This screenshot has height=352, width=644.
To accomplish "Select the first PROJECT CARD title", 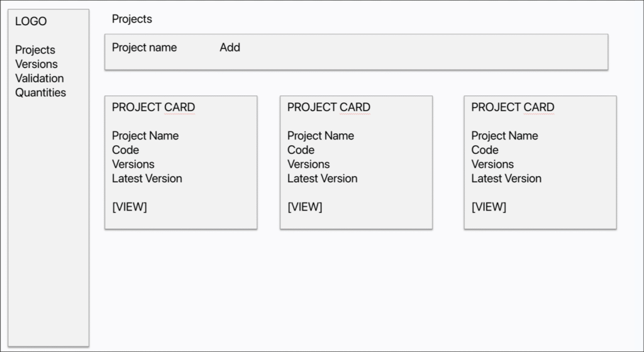I will [153, 107].
